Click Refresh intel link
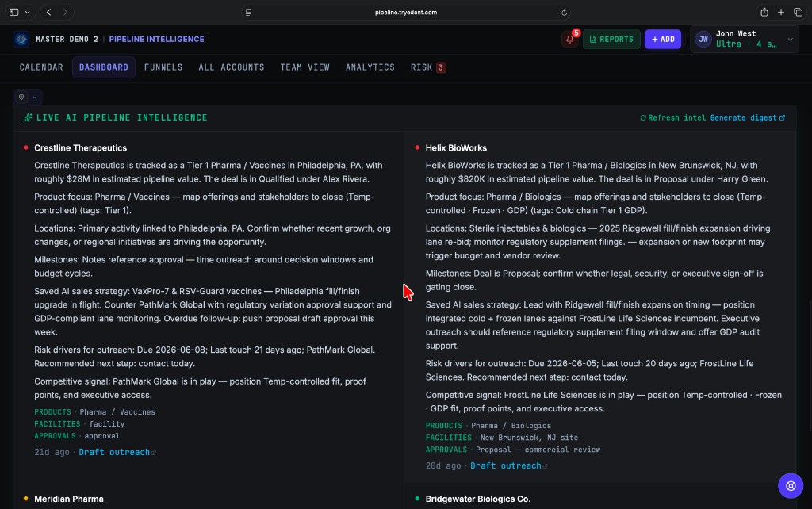This screenshot has width=812, height=509. [672, 117]
